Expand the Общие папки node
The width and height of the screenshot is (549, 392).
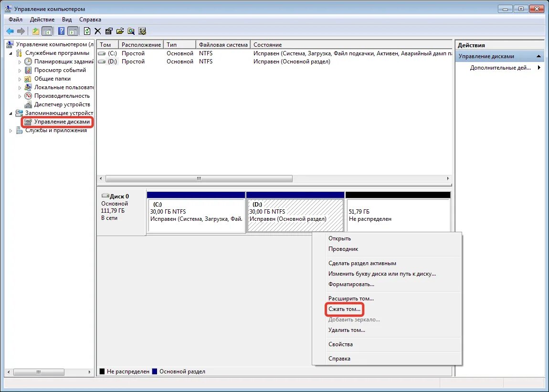pos(20,79)
